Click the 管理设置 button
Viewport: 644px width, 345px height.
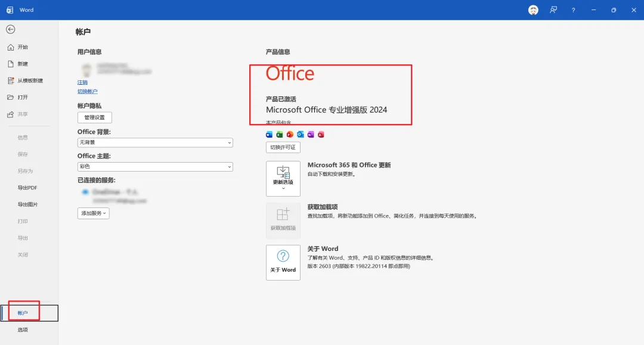click(x=94, y=117)
